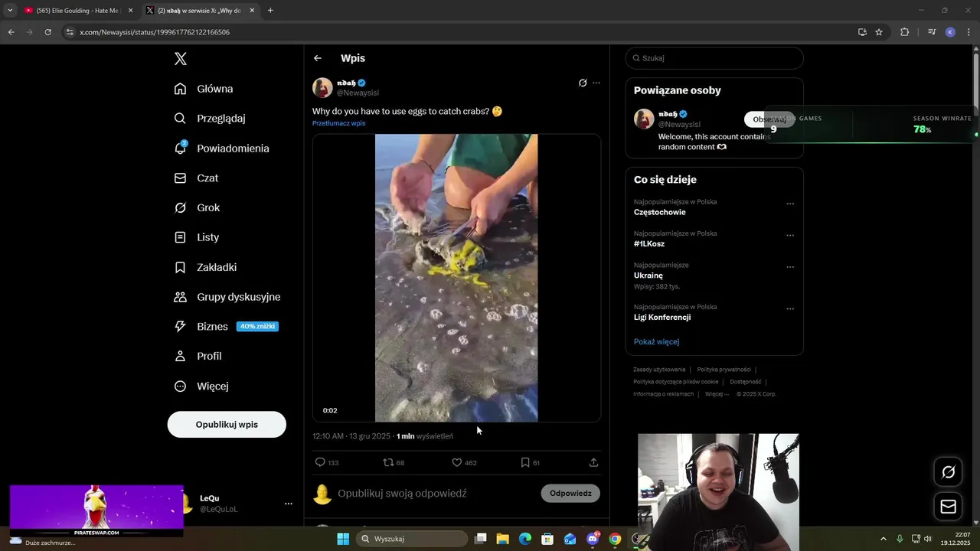Open Przeglądaj explore page
The height and width of the screenshot is (551, 980).
(210, 119)
